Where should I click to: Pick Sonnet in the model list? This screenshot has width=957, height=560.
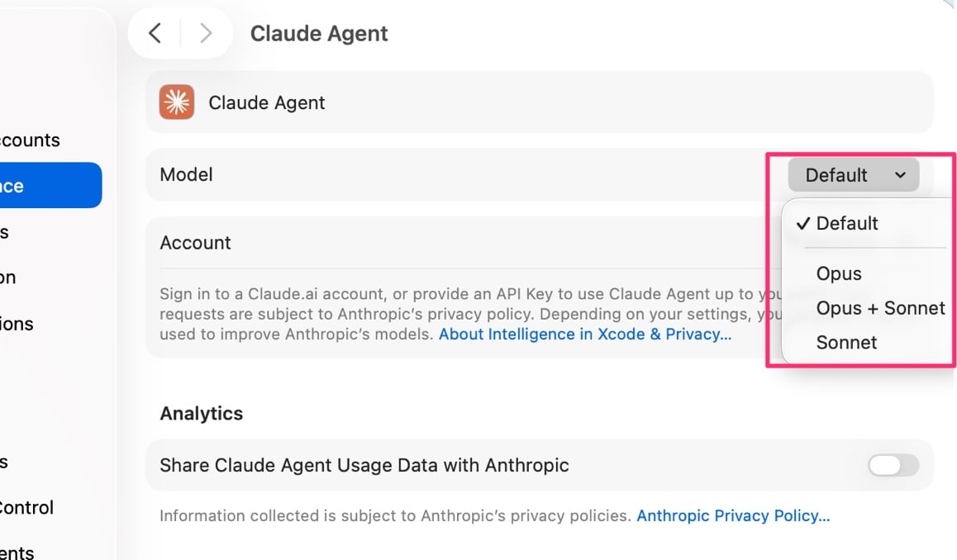(846, 342)
